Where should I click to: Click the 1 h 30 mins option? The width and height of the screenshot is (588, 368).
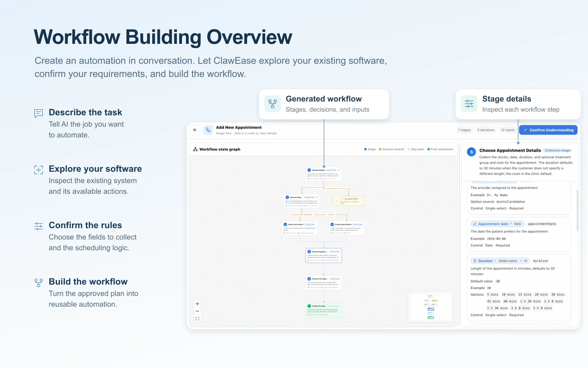[530, 301]
